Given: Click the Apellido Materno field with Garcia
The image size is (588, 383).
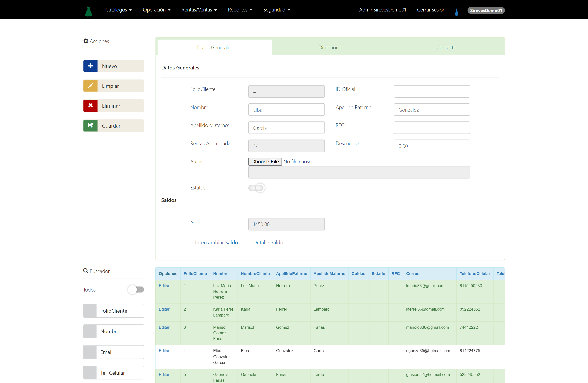Looking at the screenshot, I should coord(286,128).
